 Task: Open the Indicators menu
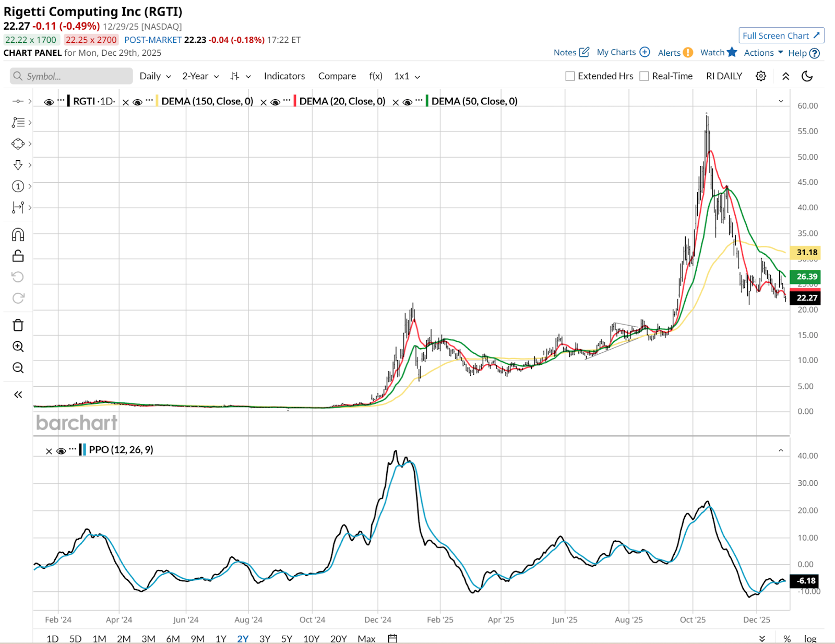(284, 76)
